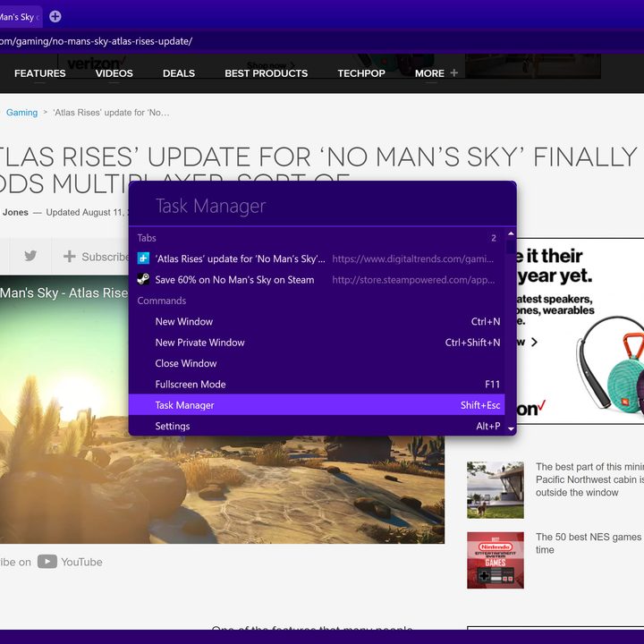Click the Steam icon in tabs list
Viewport: 644px width, 644px height.
143,279
